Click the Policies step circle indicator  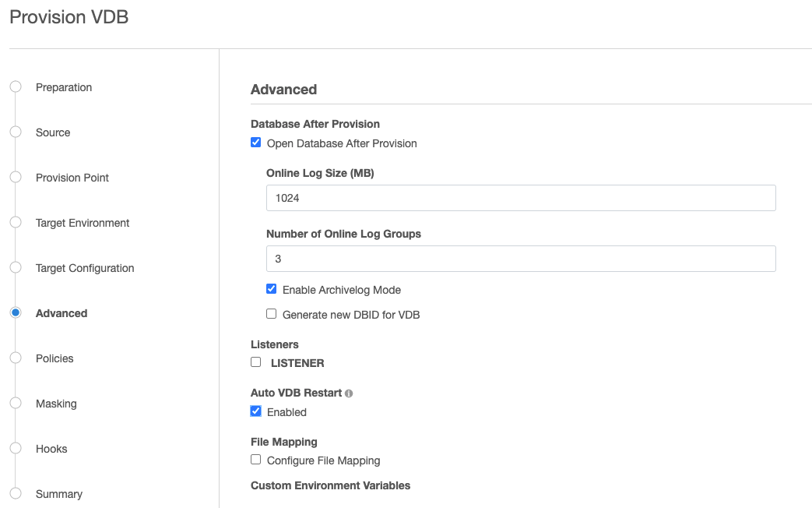[x=16, y=358]
